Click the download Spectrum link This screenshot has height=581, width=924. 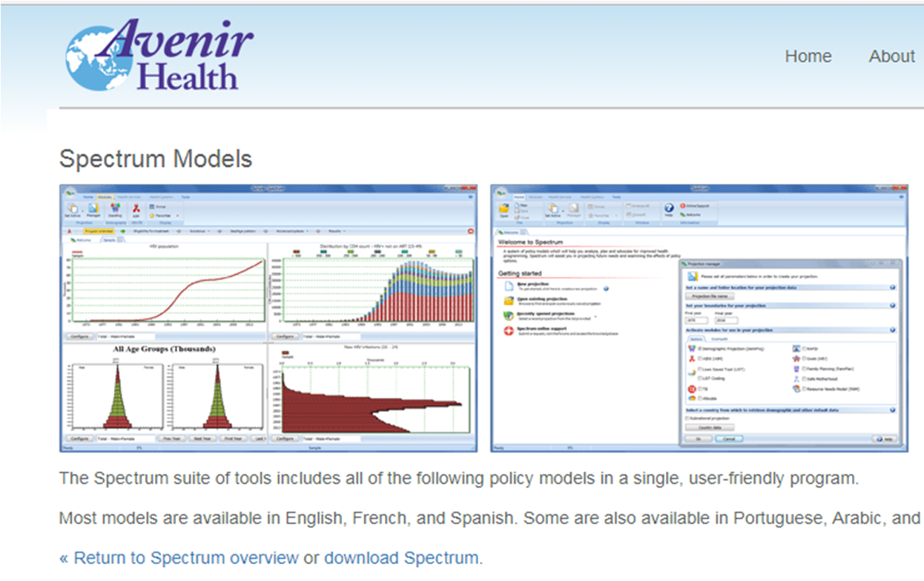pyautogui.click(x=401, y=558)
